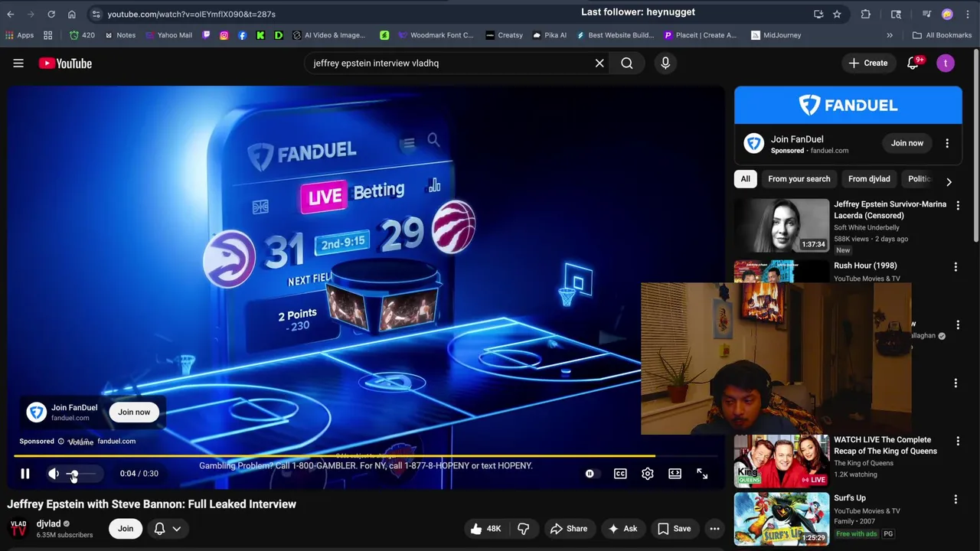Click the Join now sidebar ad button

pyautogui.click(x=906, y=143)
